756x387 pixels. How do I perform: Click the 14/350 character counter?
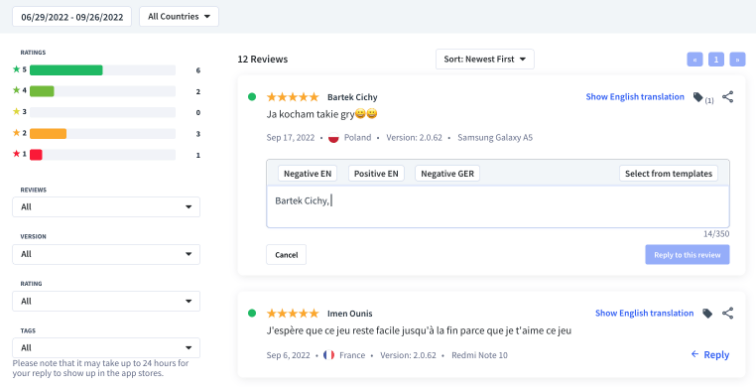[x=716, y=234]
